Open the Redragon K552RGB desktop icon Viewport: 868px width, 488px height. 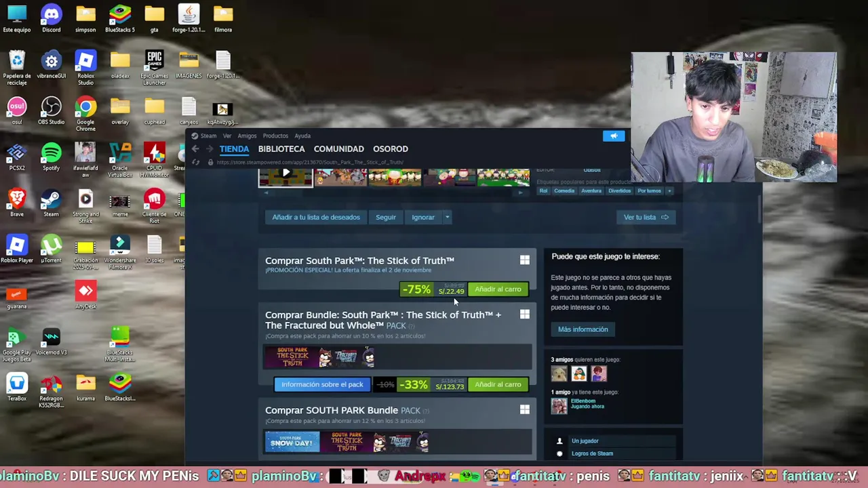coord(51,390)
